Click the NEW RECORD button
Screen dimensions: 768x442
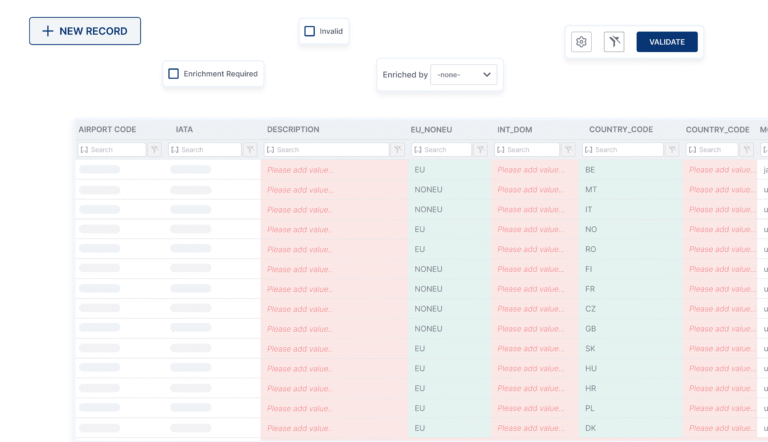(x=85, y=31)
